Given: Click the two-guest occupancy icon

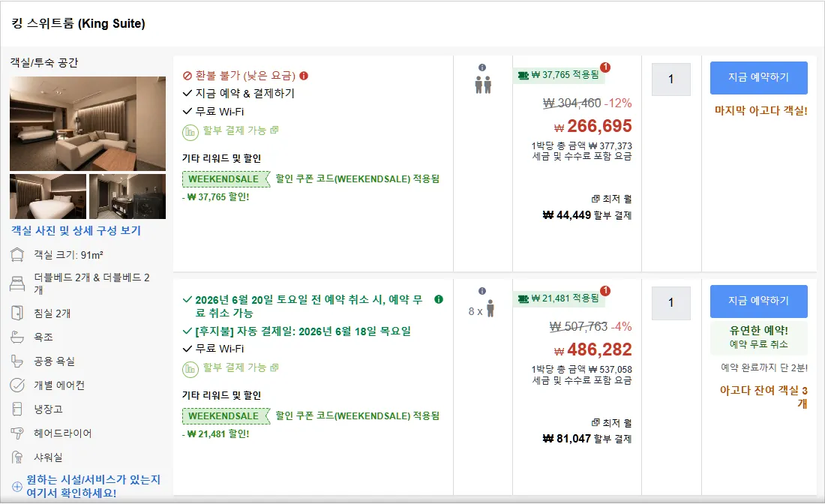Looking at the screenshot, I should click(483, 85).
